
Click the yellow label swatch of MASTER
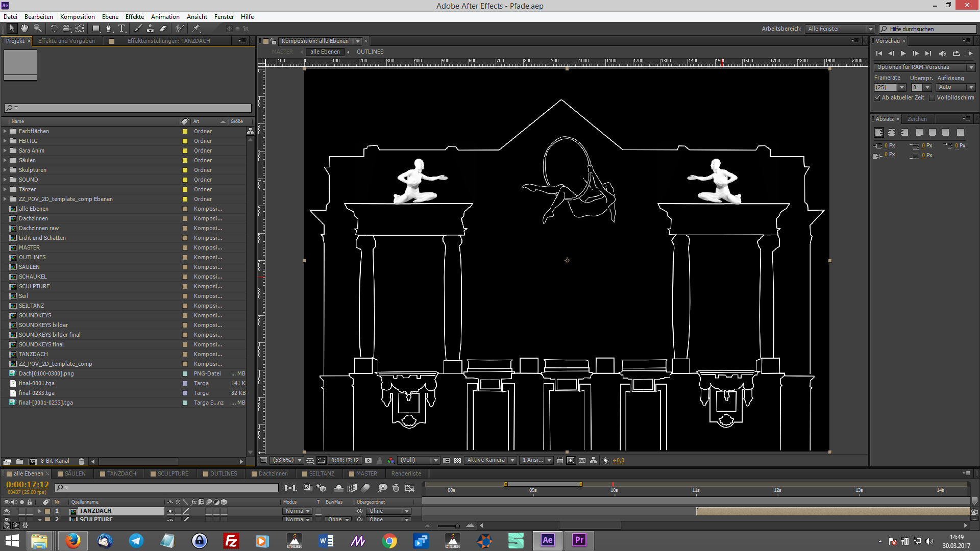185,247
